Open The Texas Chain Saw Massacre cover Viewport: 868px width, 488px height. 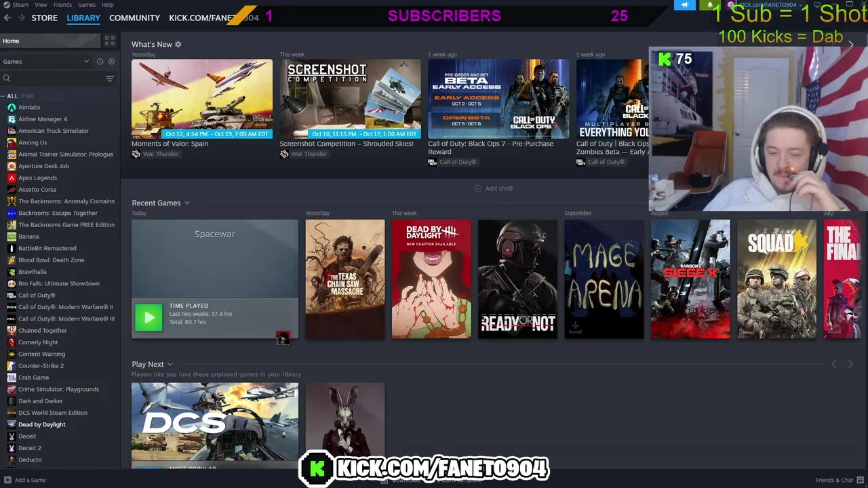point(344,279)
